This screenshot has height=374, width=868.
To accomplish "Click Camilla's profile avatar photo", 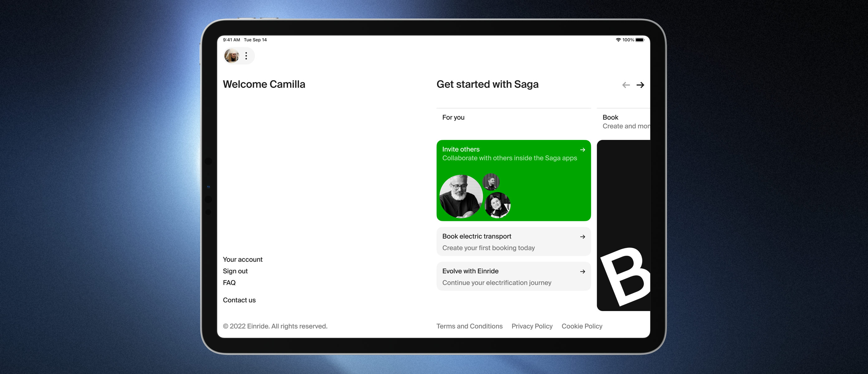I will [x=232, y=55].
